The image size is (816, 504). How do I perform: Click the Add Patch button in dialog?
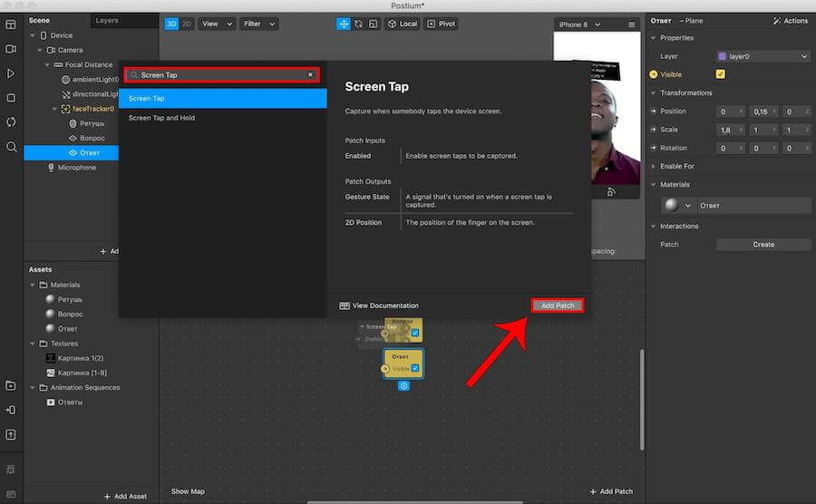tap(558, 305)
